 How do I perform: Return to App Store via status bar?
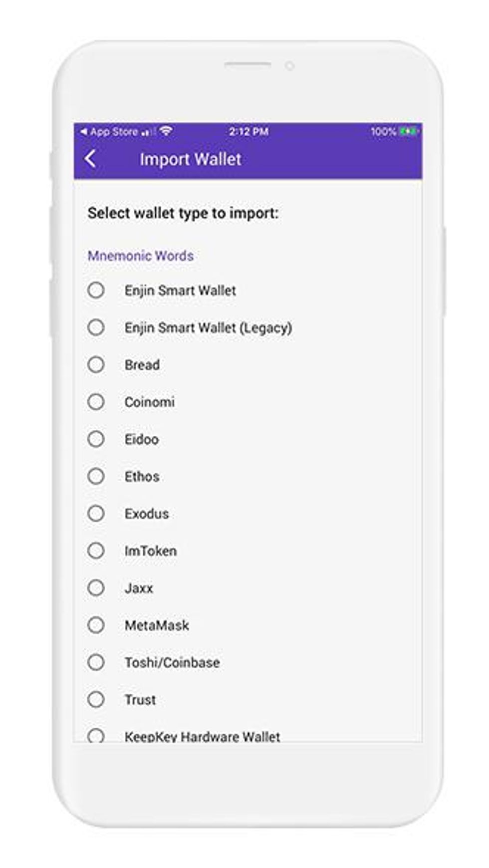click(x=109, y=132)
